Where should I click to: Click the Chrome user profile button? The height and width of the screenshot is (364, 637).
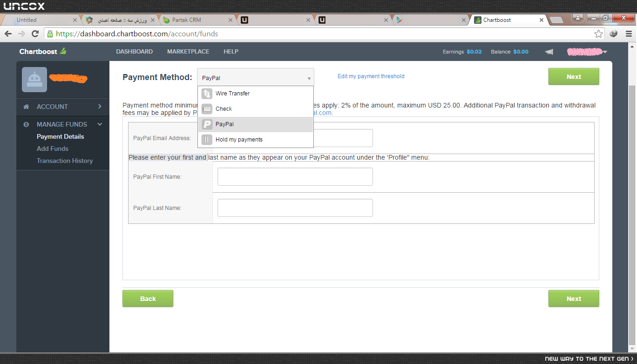[x=578, y=18]
